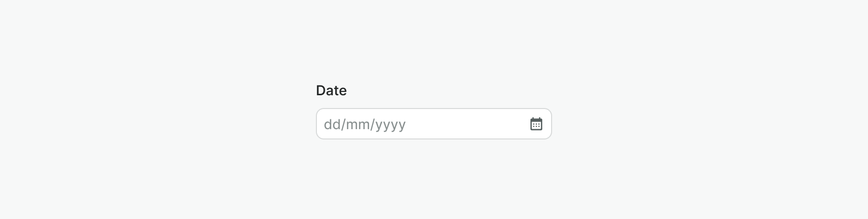Viewport: 868px width, 219px height.
Task: Activate the day portion of the date
Action: pos(332,124)
